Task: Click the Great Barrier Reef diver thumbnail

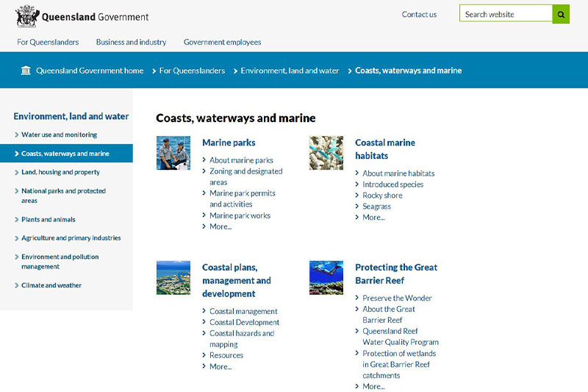Action: coord(326,278)
